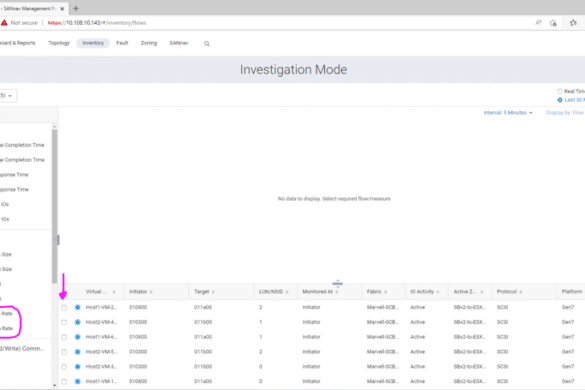Click the Platform column header
The height and width of the screenshot is (390, 585).
(572, 292)
